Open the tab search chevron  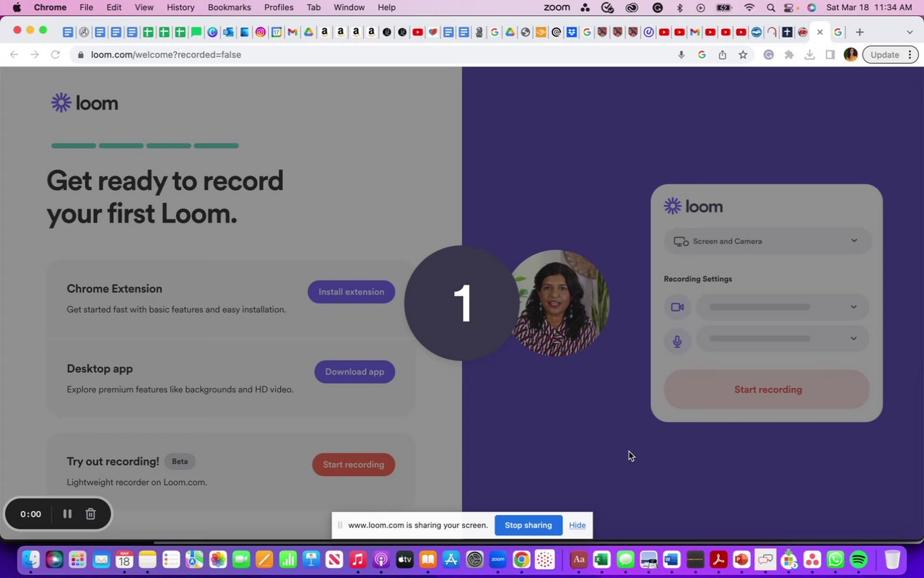910,32
